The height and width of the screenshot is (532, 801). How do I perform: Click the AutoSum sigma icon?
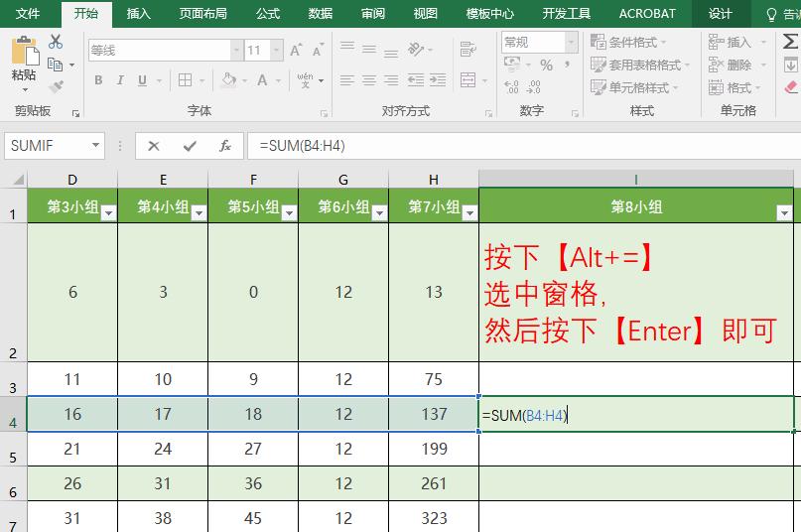point(791,43)
